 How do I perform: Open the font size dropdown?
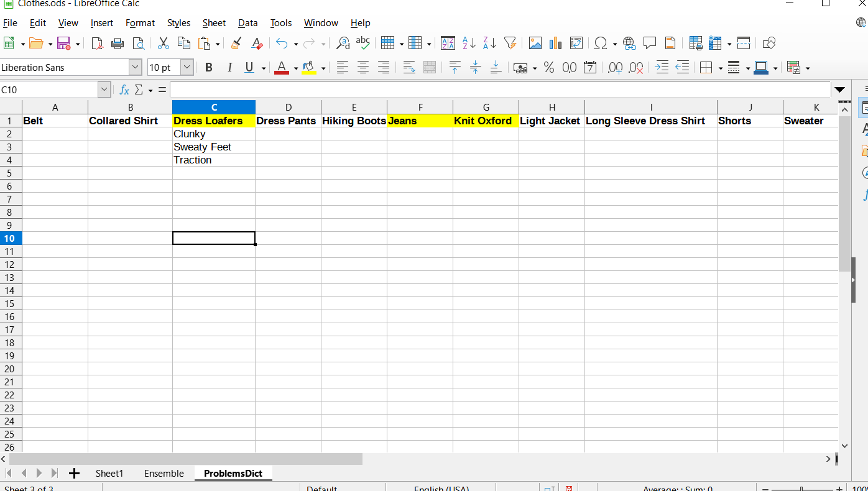pyautogui.click(x=187, y=67)
